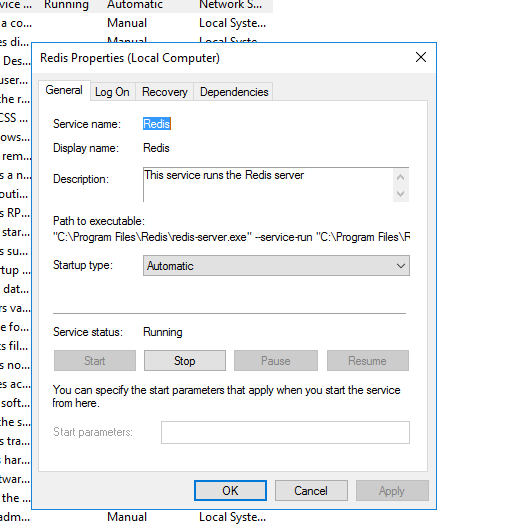
Task: Click the Start parameters field label
Action: coord(93,432)
